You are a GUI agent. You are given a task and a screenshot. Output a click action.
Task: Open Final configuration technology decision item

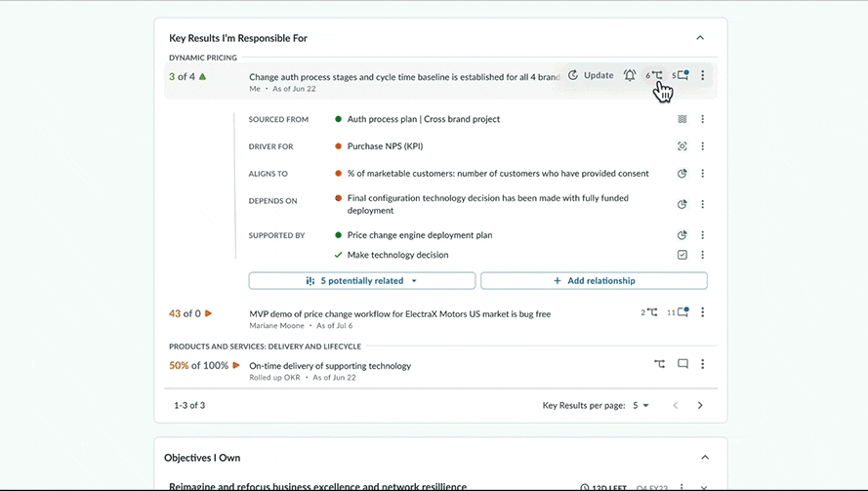[487, 204]
